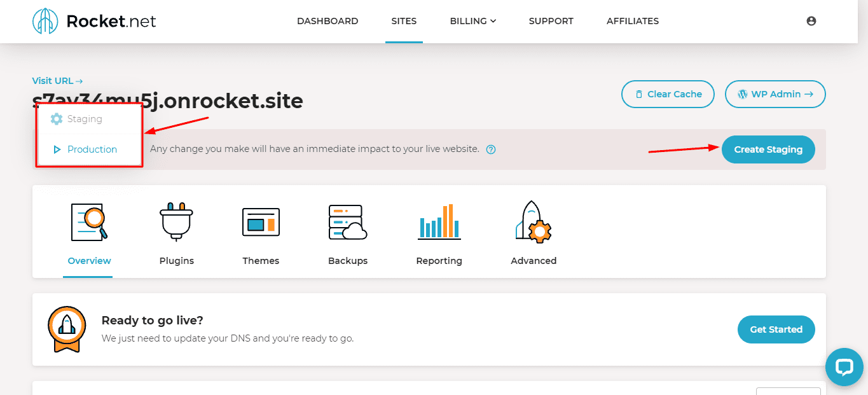Navigate to Affiliates page
This screenshot has width=868, height=395.
632,21
